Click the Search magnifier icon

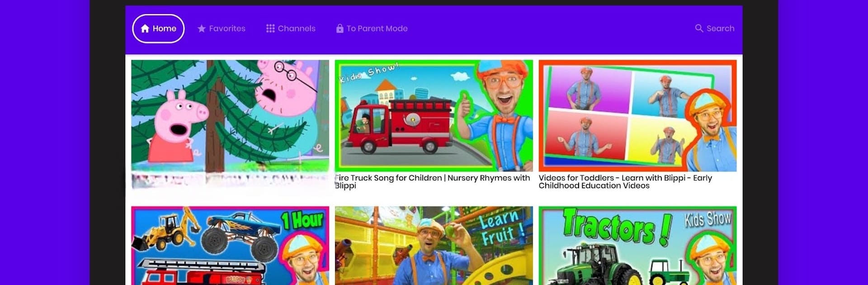[699, 28]
